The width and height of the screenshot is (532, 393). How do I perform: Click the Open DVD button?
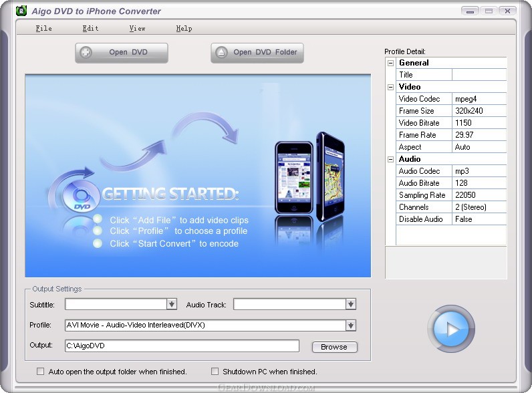(122, 53)
